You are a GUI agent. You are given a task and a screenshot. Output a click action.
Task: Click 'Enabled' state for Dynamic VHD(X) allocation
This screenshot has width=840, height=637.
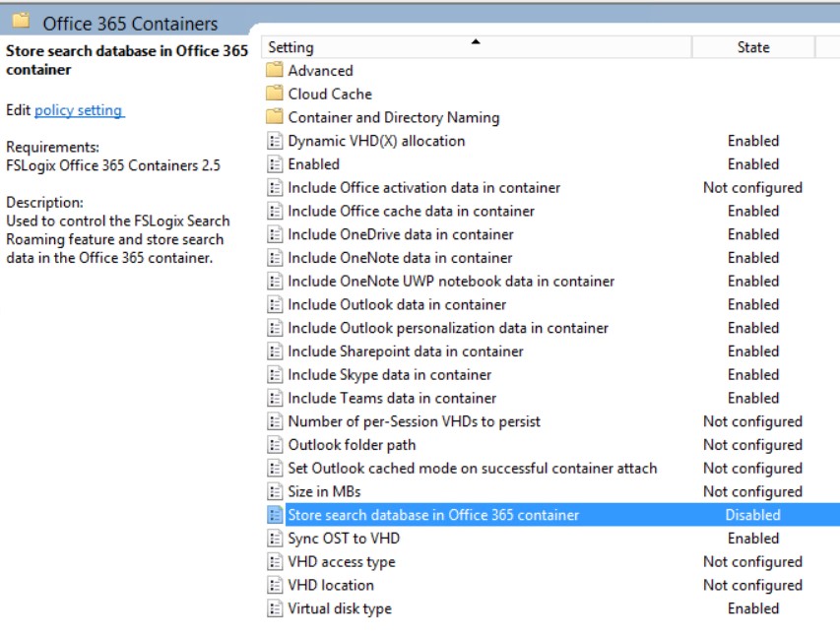pyautogui.click(x=752, y=141)
